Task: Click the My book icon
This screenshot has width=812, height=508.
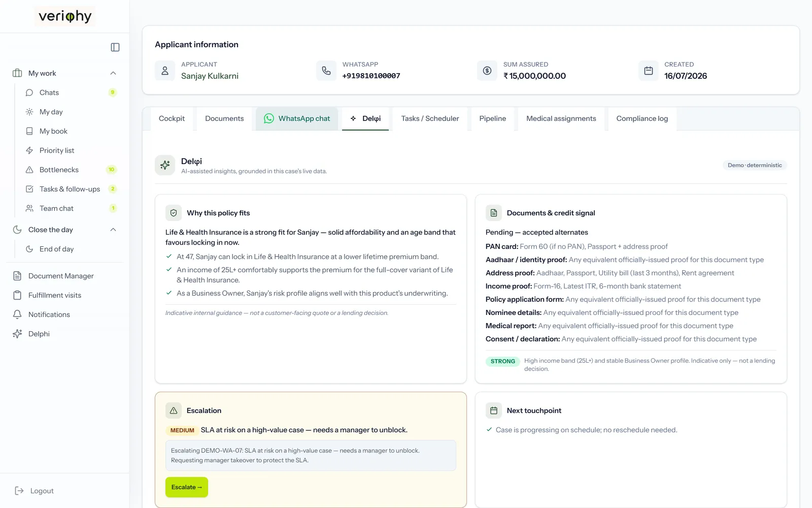Action: (x=29, y=131)
